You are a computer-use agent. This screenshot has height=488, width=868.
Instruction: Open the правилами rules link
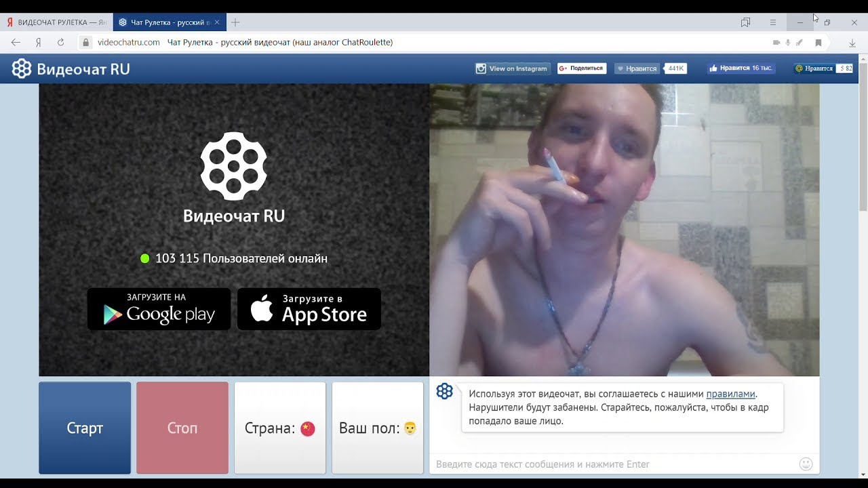[x=730, y=394]
